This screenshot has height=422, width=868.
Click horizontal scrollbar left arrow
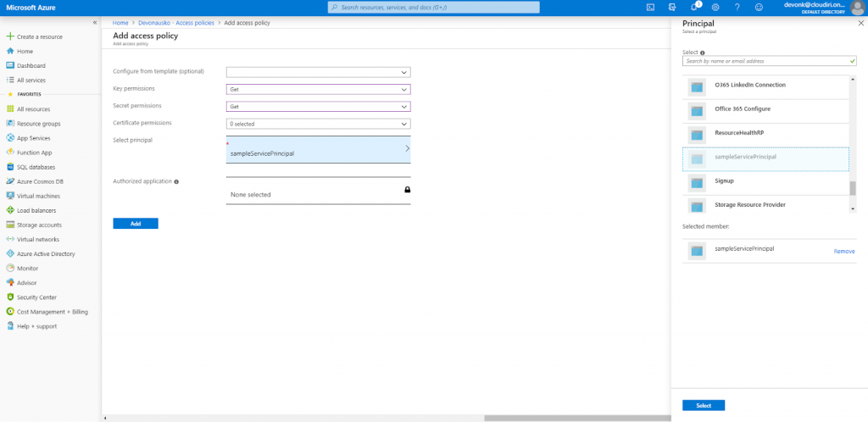(105, 418)
